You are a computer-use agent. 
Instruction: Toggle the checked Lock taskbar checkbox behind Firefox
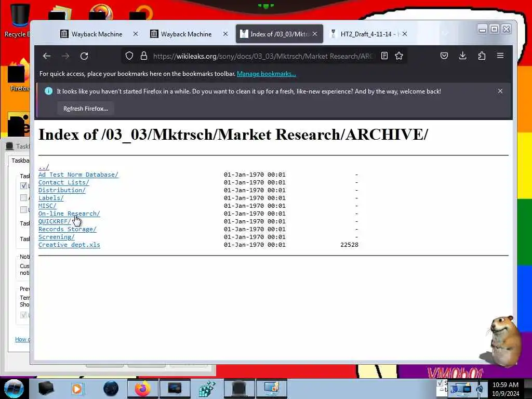[x=23, y=185]
